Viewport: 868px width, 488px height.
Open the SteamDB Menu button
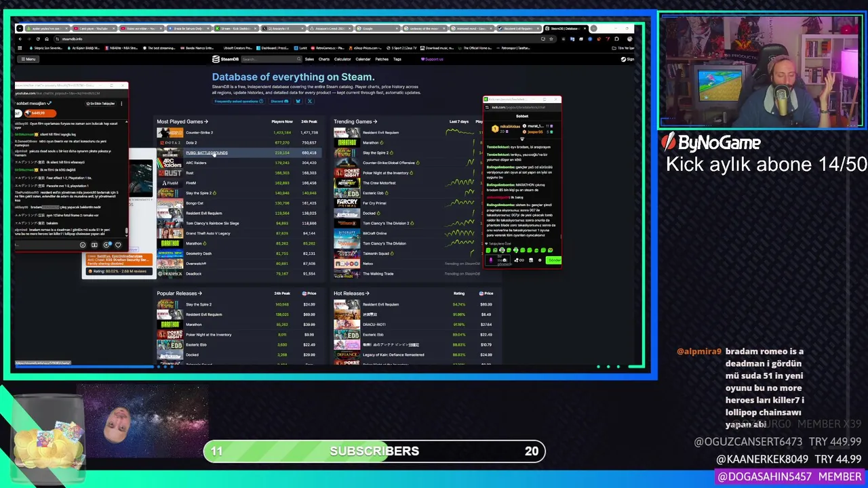coord(28,59)
